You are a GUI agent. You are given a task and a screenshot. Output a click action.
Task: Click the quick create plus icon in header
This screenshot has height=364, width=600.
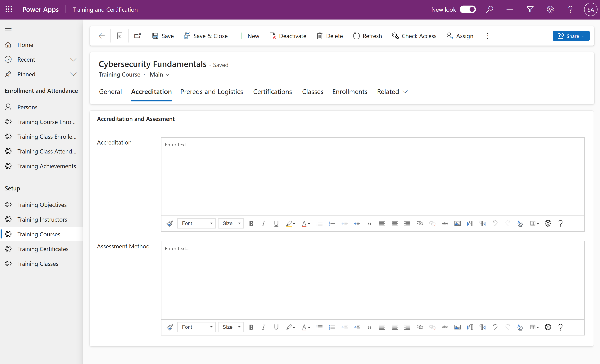(x=510, y=10)
